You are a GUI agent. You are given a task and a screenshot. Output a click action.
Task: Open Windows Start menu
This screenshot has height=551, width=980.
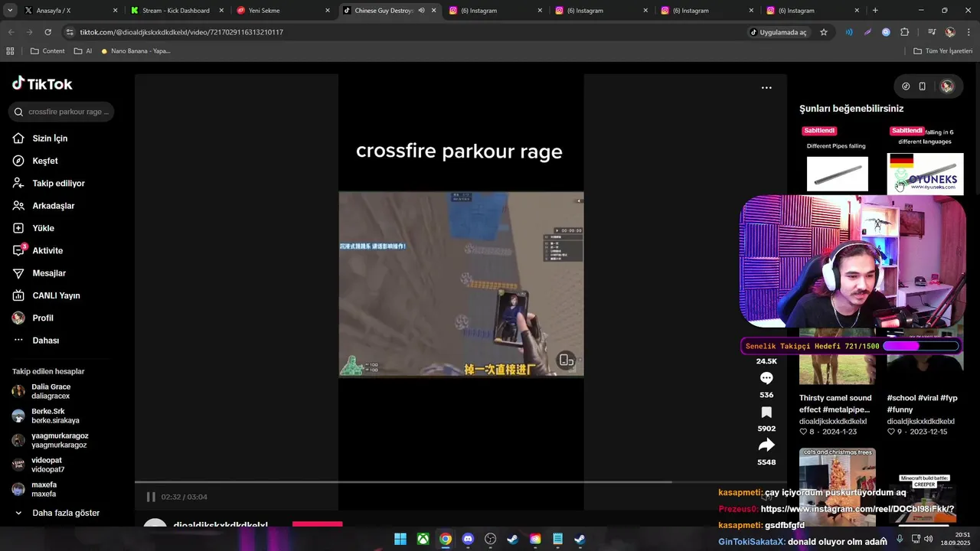400,539
